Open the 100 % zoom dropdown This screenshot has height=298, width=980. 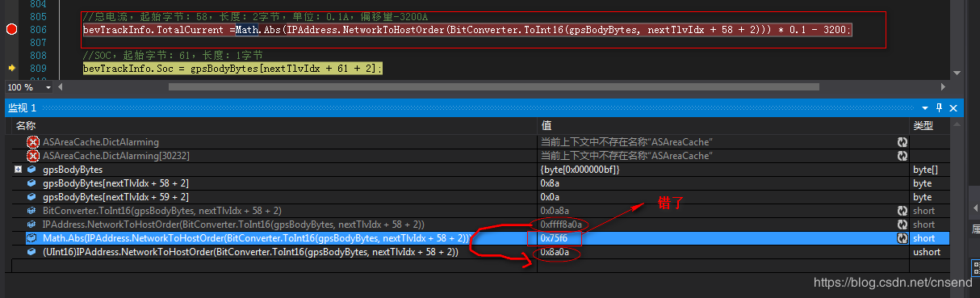[x=49, y=86]
